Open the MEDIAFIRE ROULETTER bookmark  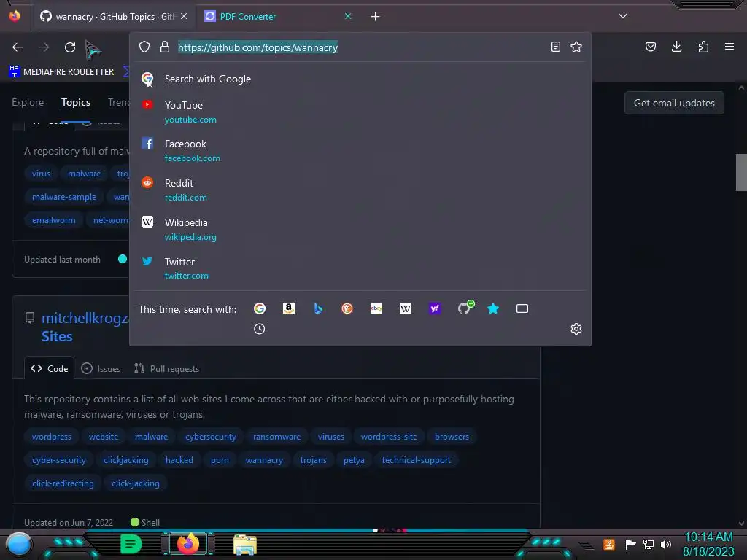[61, 72]
